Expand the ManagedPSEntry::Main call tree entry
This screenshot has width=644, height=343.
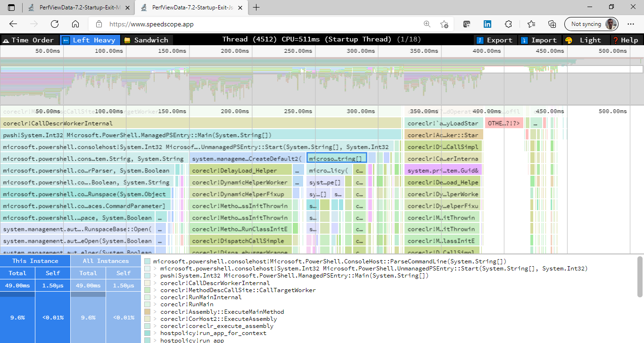click(x=156, y=276)
